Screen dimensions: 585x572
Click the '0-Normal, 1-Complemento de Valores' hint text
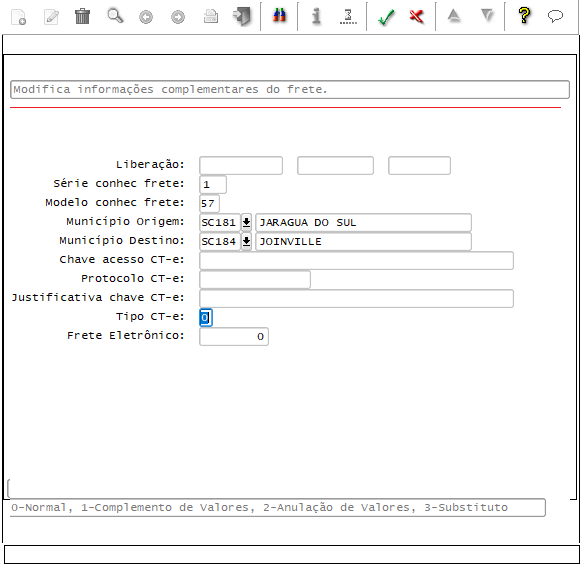tap(259, 507)
